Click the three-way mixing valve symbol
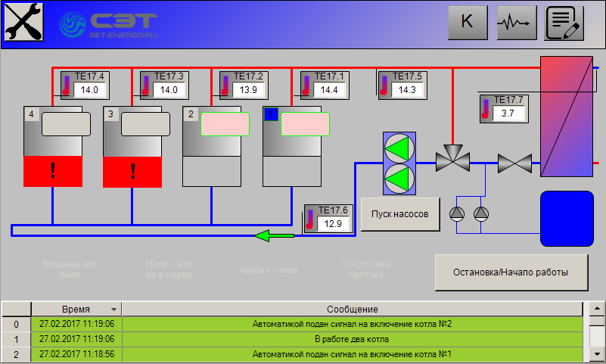This screenshot has width=606, height=364. (453, 160)
